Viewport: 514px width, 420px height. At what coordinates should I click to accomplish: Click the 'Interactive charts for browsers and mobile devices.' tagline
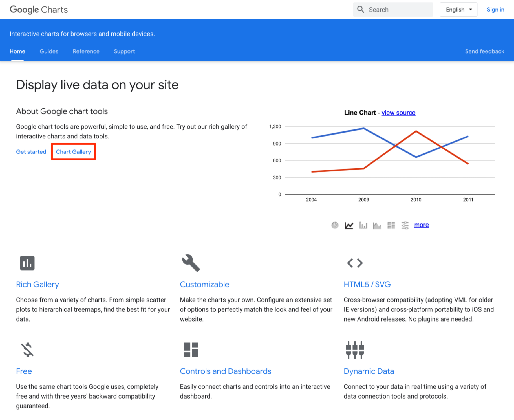point(82,34)
